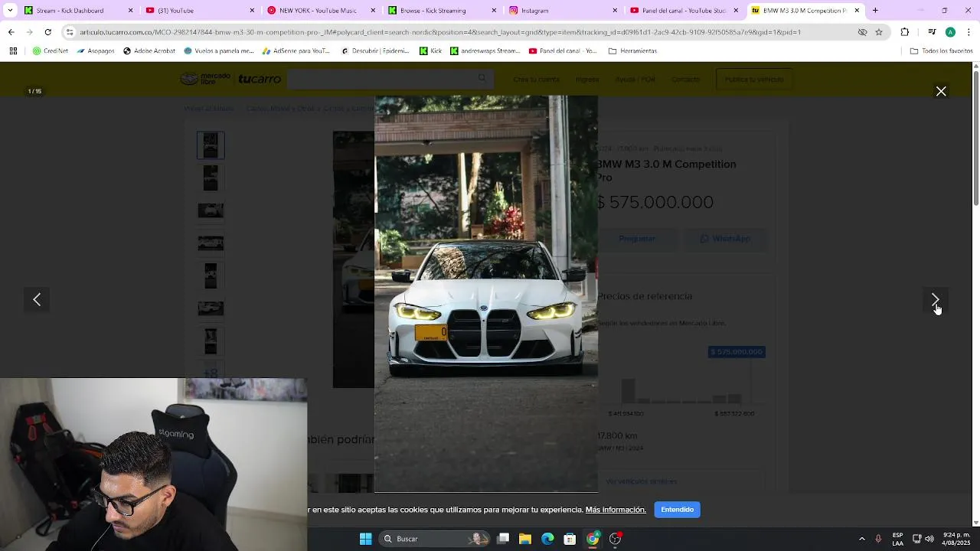Open the Herramientas bookmarks folder
This screenshot has width=980, height=551.
(x=632, y=51)
